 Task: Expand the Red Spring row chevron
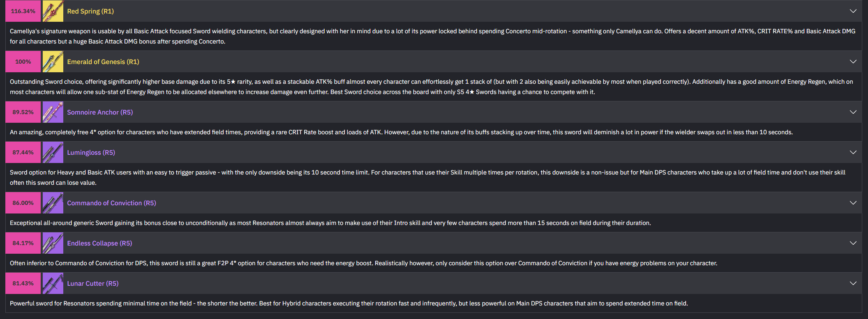pyautogui.click(x=853, y=11)
